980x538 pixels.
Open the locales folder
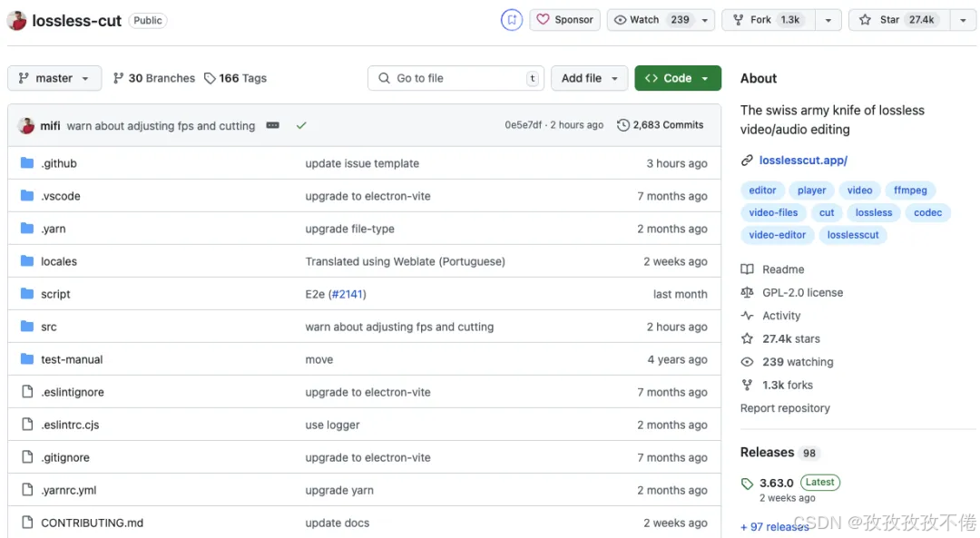[59, 261]
